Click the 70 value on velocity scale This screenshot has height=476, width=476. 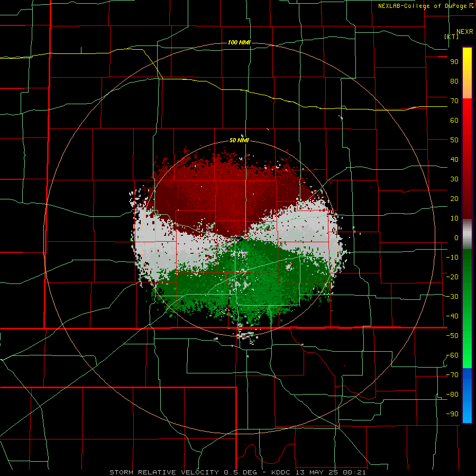[x=454, y=101]
